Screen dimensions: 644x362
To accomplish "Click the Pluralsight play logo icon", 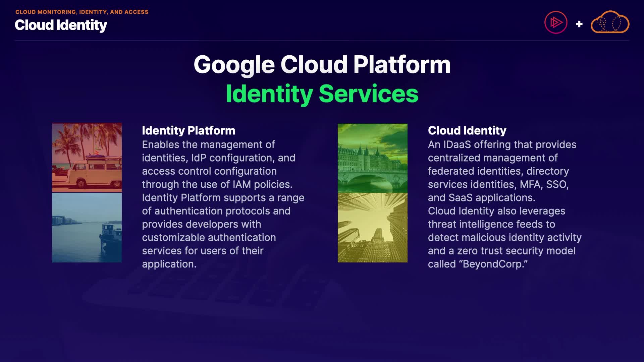I will 556,22.
